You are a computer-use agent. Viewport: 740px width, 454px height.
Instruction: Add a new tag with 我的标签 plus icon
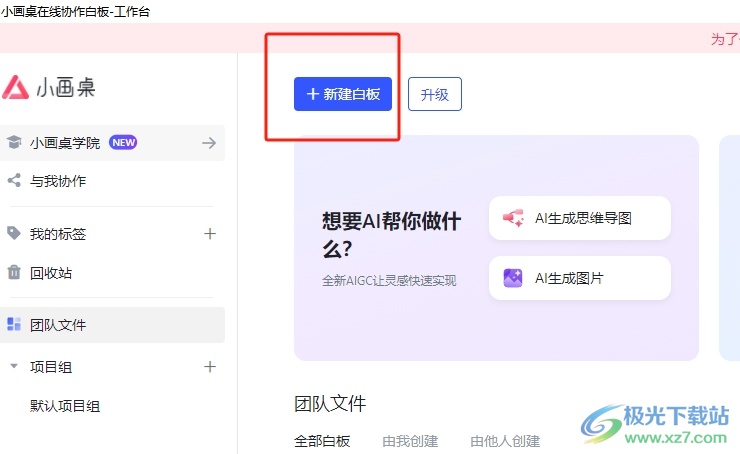pos(210,233)
